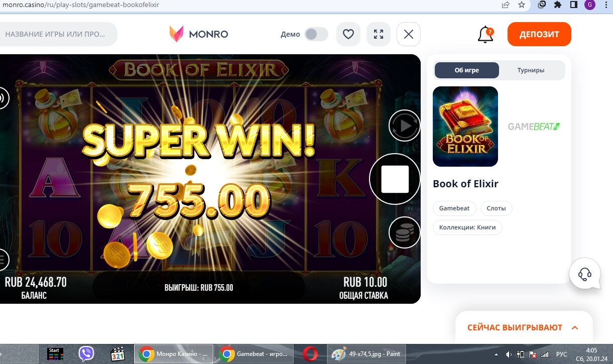The width and height of the screenshot is (613, 364).
Task: Stop the spin with white square button
Action: [395, 179]
